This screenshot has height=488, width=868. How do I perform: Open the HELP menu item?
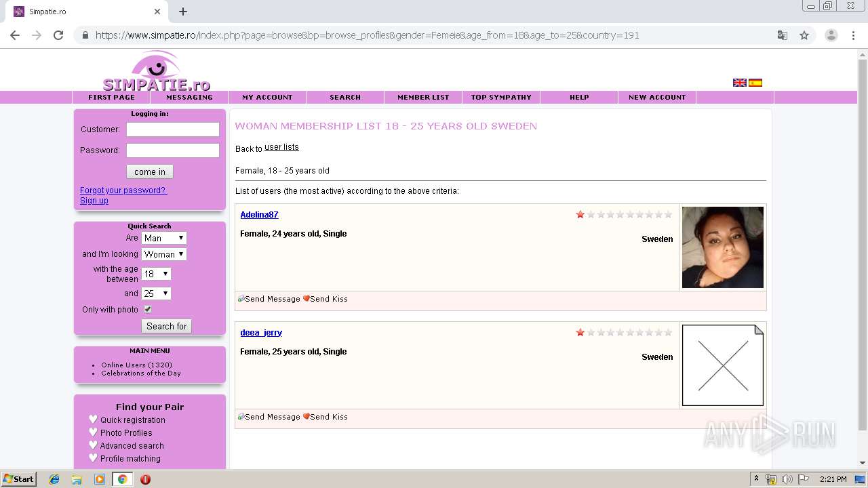tap(579, 97)
